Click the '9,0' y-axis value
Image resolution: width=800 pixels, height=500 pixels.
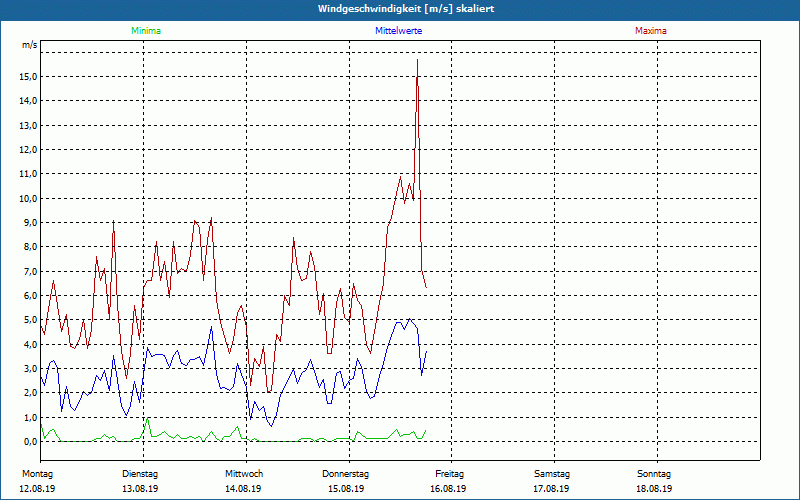[30, 222]
